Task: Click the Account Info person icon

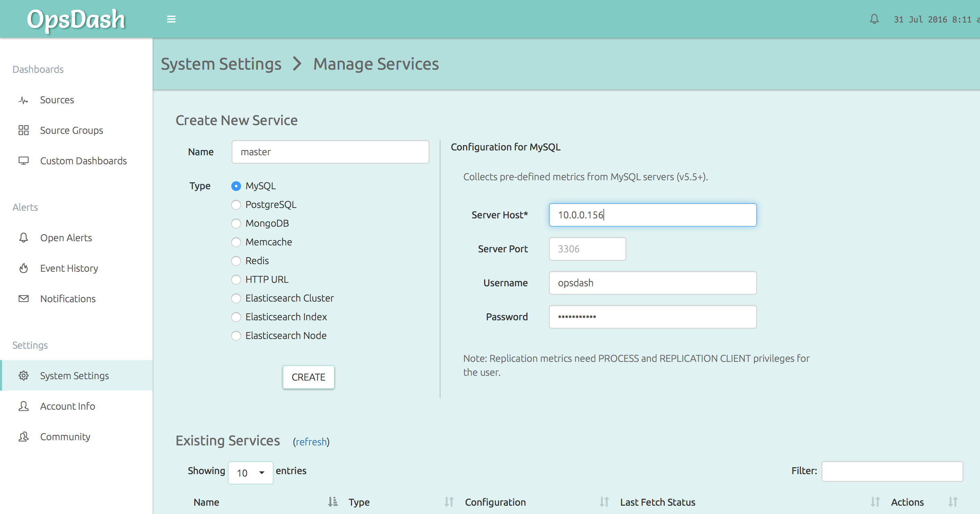Action: [x=24, y=407]
